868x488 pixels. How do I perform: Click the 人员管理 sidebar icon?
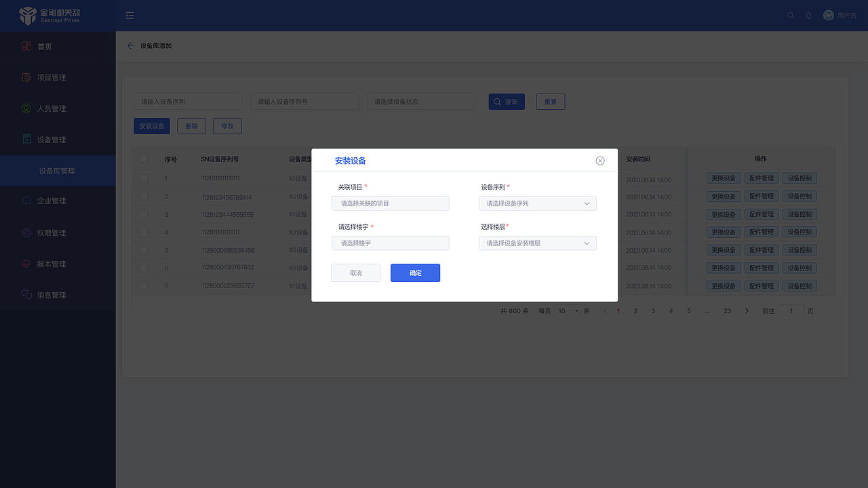tap(26, 108)
